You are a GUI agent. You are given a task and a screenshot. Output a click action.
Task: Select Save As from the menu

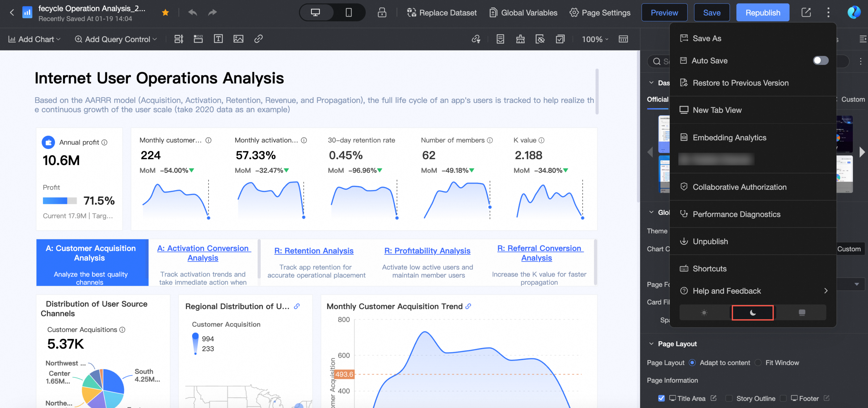[753, 38]
